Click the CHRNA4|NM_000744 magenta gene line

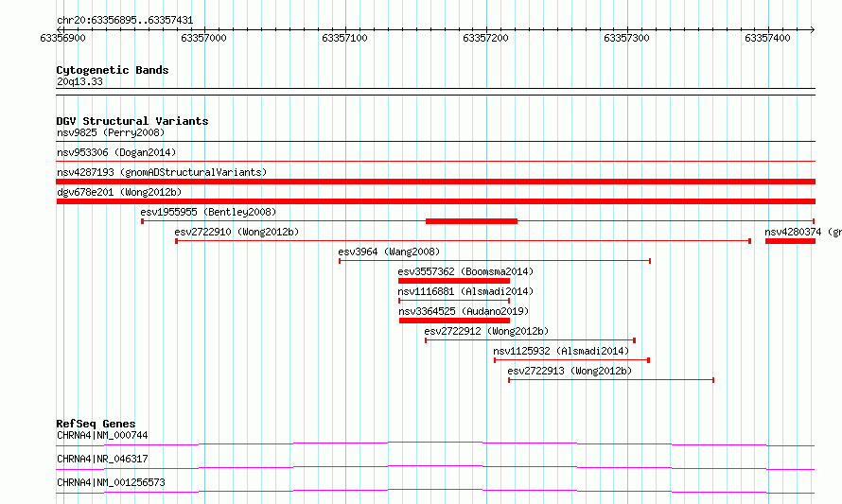pyautogui.click(x=435, y=443)
